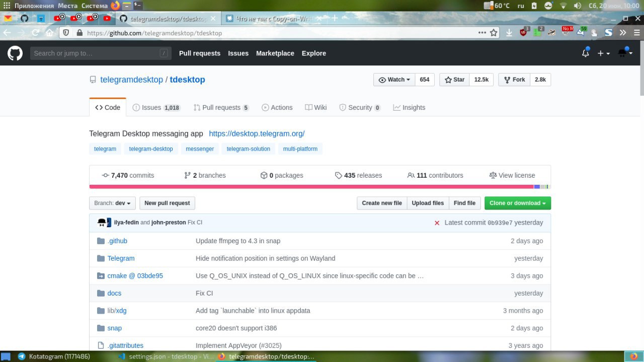Open tracking protection shield icon
The height and width of the screenshot is (362, 644).
pyautogui.click(x=67, y=33)
